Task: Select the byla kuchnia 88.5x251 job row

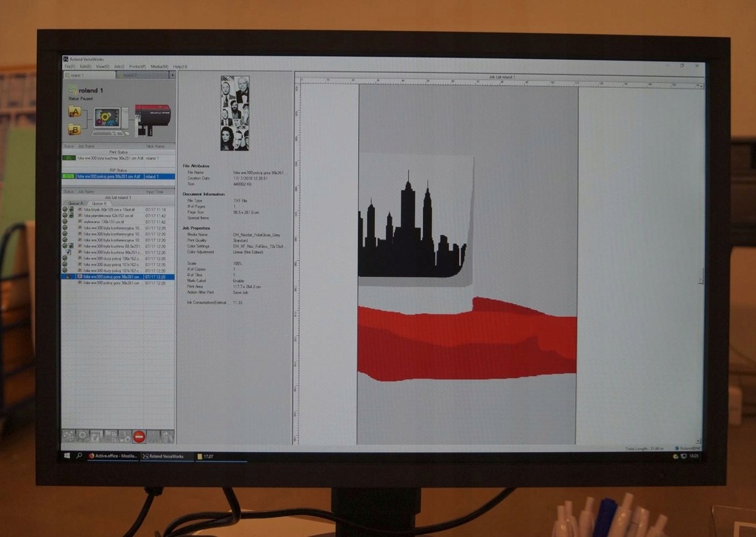Action: pos(118,246)
